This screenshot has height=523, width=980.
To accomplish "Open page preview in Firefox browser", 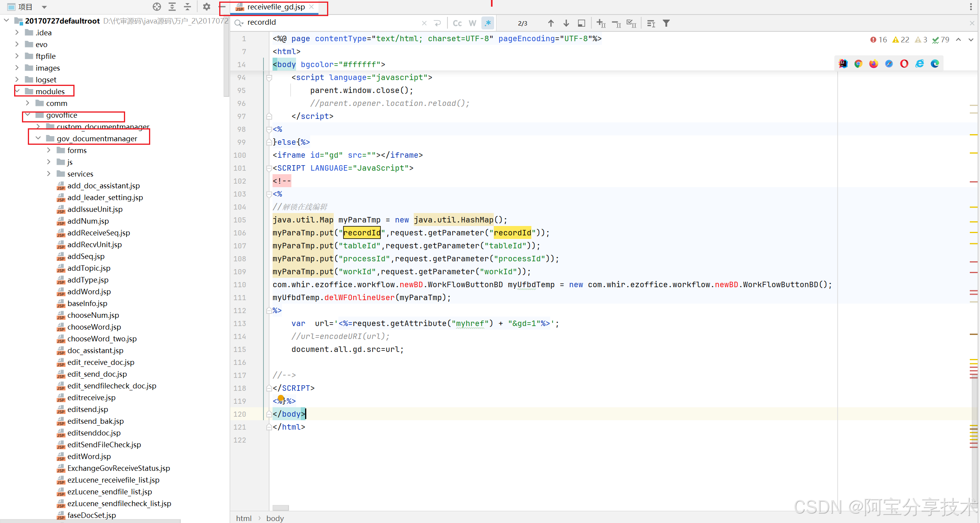I will point(873,64).
